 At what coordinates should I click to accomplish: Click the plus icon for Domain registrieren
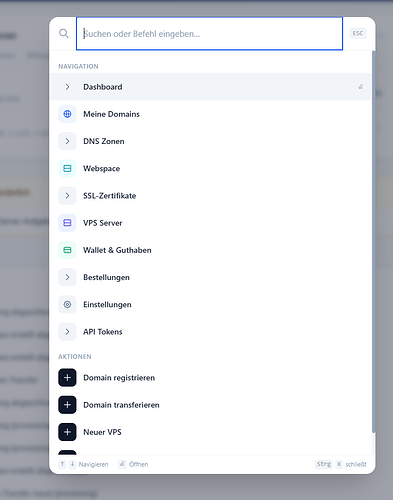click(x=67, y=378)
